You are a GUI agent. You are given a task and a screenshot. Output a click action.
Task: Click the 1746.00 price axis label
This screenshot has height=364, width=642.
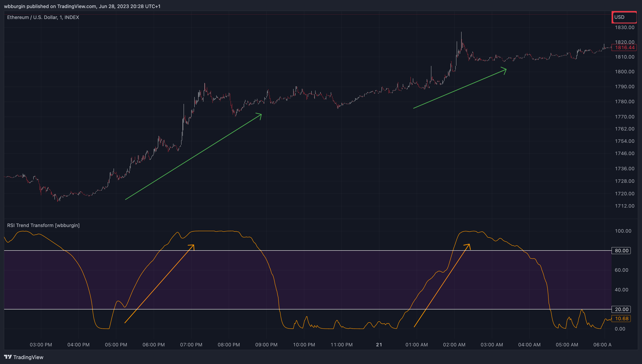pos(625,154)
